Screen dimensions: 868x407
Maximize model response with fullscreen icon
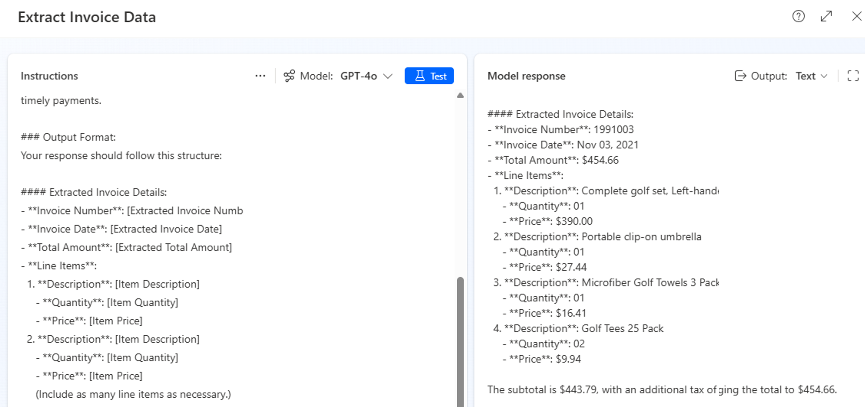pyautogui.click(x=853, y=76)
